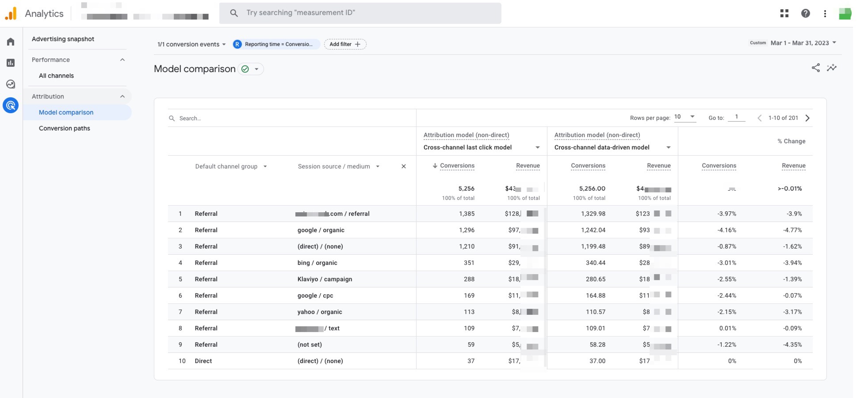Sort by % Change Conversions column
868x398 pixels.
point(719,166)
